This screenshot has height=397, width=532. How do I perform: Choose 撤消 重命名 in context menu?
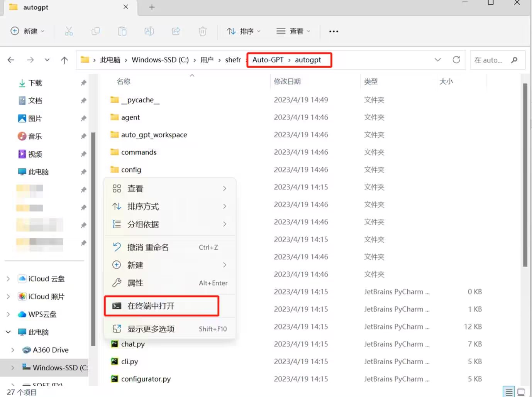coord(170,247)
